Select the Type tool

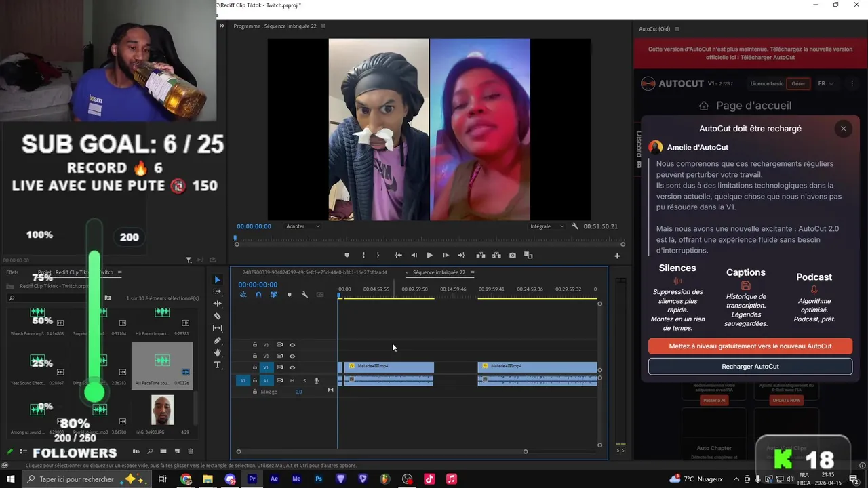[x=217, y=365]
